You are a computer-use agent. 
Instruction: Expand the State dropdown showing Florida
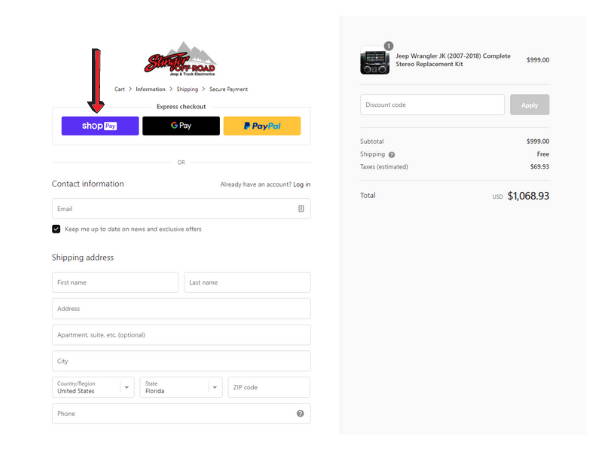point(181,387)
